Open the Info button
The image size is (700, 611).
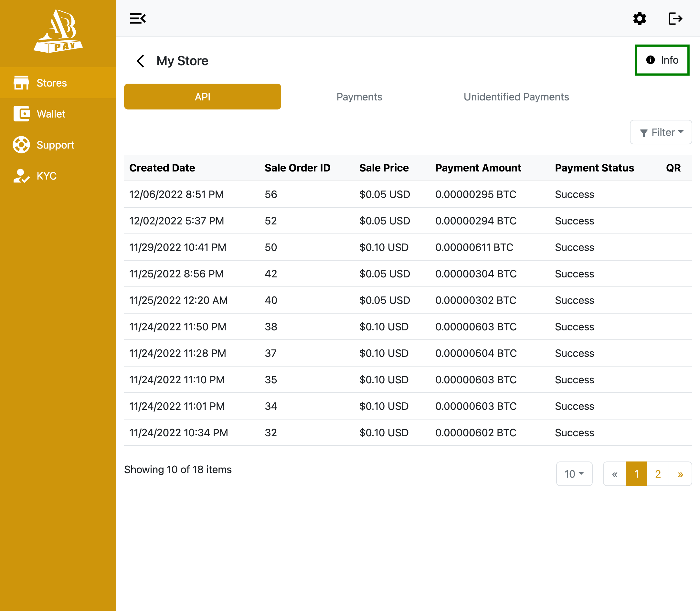coord(662,60)
